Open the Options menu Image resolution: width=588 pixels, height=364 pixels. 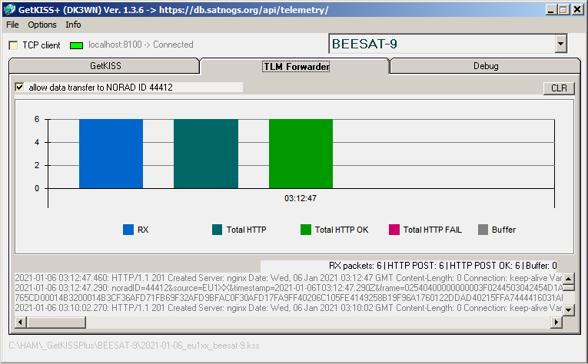point(42,25)
